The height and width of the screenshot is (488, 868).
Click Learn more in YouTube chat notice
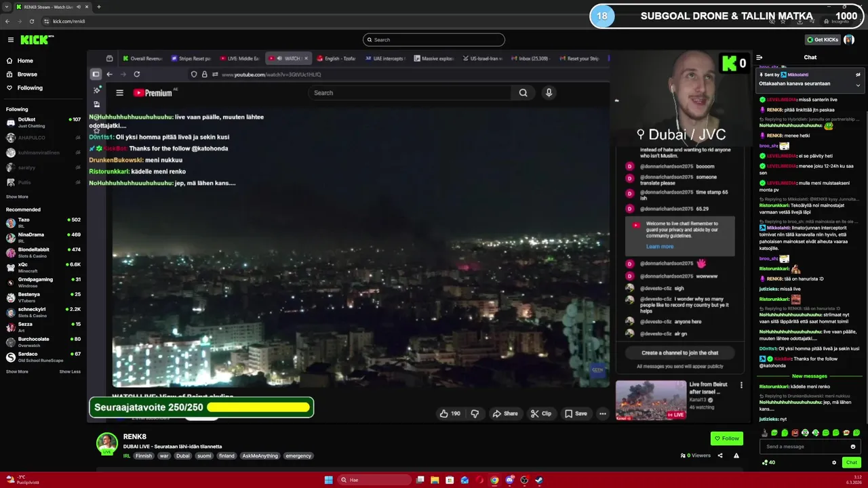click(x=660, y=247)
